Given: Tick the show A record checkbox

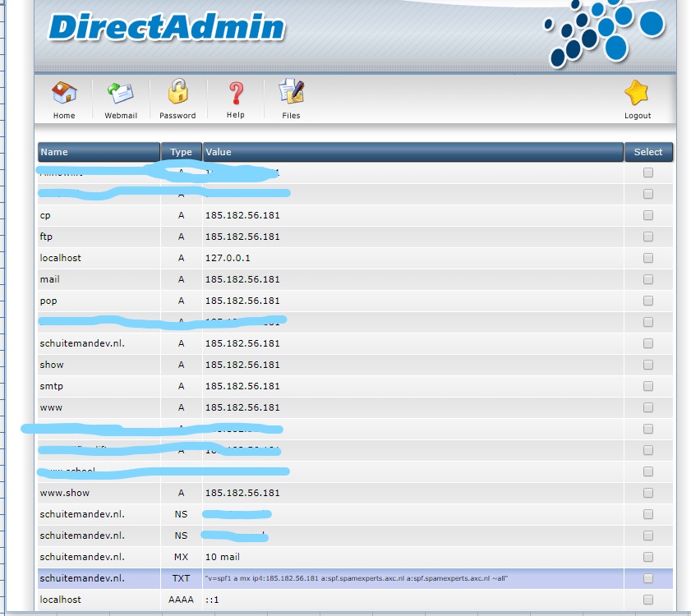Looking at the screenshot, I should click(647, 365).
